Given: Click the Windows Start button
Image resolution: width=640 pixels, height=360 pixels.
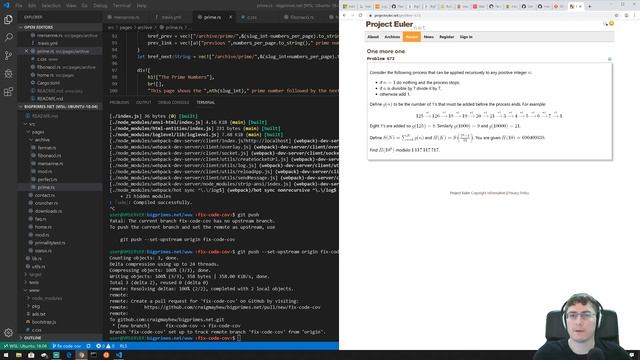Looking at the screenshot, I should [x=6, y=355].
